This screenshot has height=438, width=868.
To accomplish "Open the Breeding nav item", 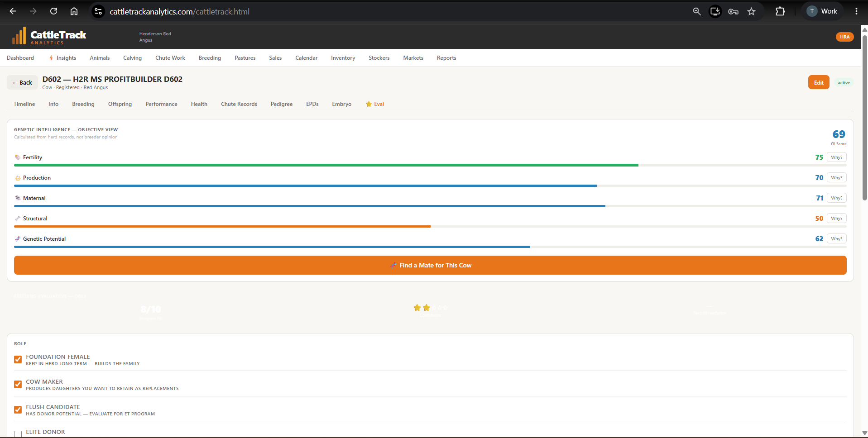I will tap(210, 58).
